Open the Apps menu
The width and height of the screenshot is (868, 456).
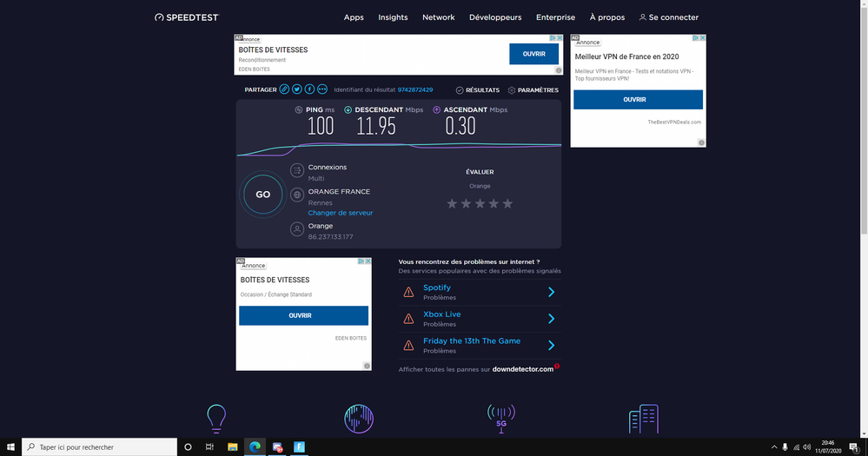pos(354,17)
